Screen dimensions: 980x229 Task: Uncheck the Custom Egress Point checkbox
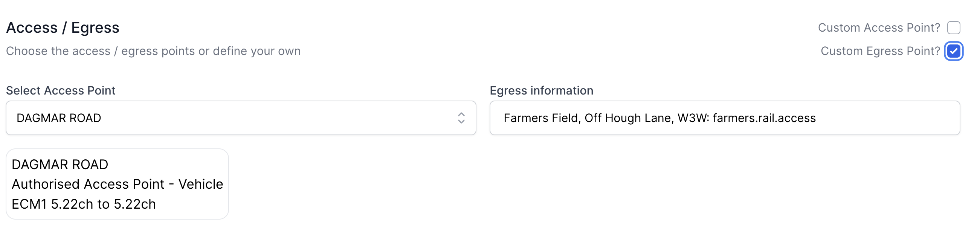click(x=953, y=51)
